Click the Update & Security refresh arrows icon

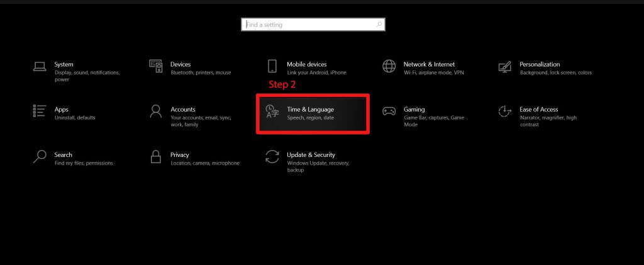272,156
